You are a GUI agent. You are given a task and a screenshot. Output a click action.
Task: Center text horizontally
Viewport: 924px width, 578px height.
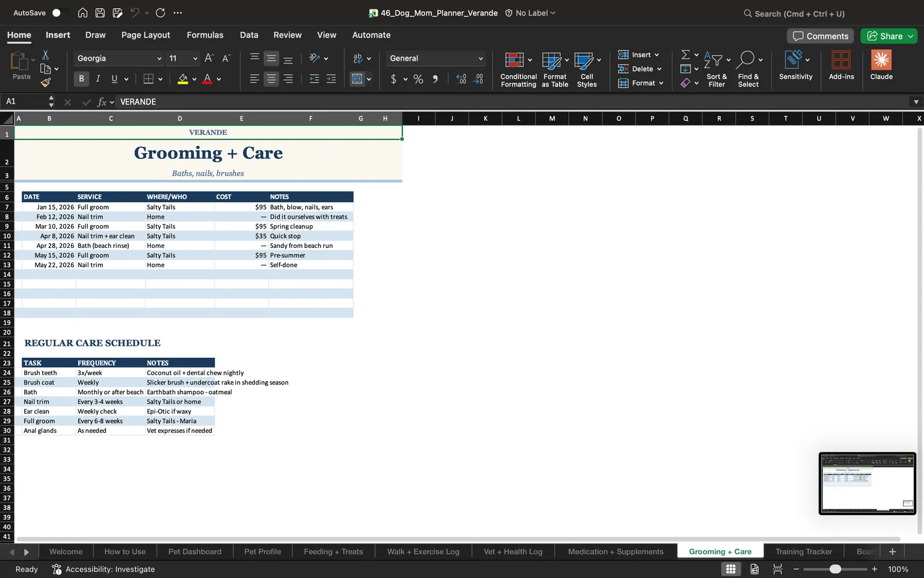(271, 79)
